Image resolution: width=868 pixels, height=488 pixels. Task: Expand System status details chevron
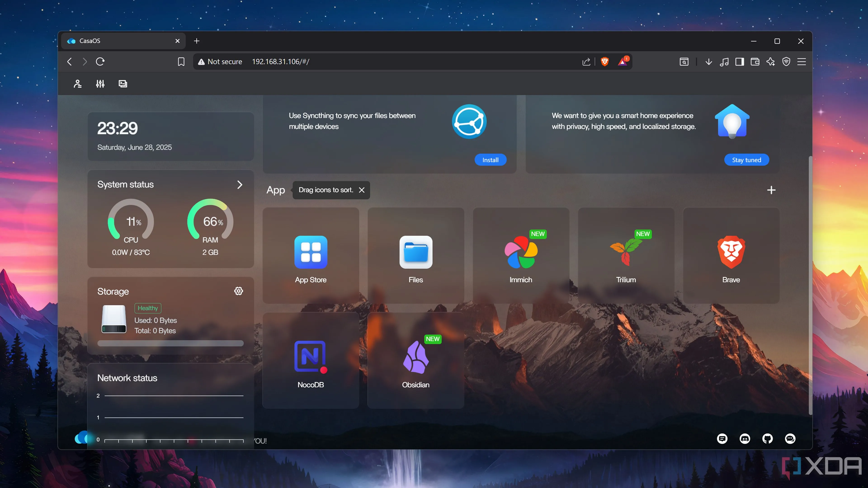pyautogui.click(x=240, y=185)
